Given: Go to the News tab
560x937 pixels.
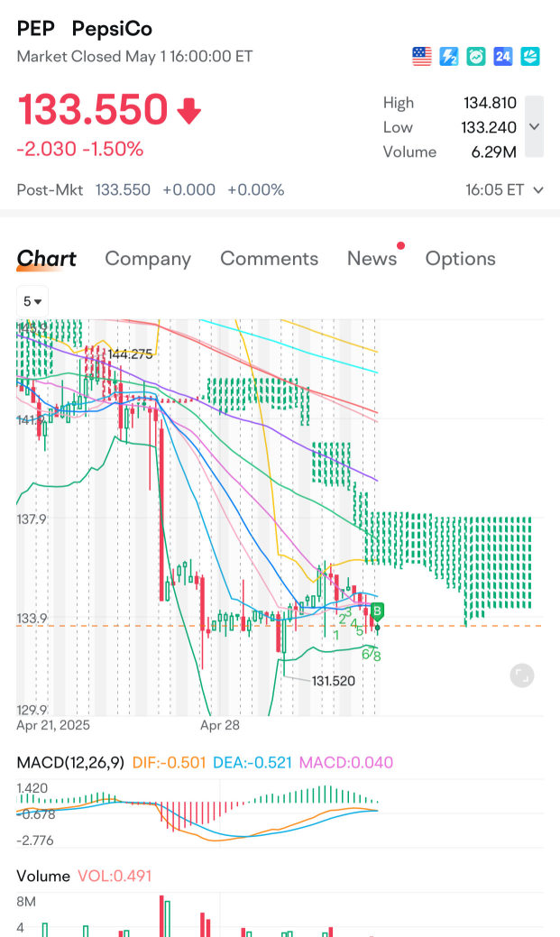Looking at the screenshot, I should tap(372, 259).
